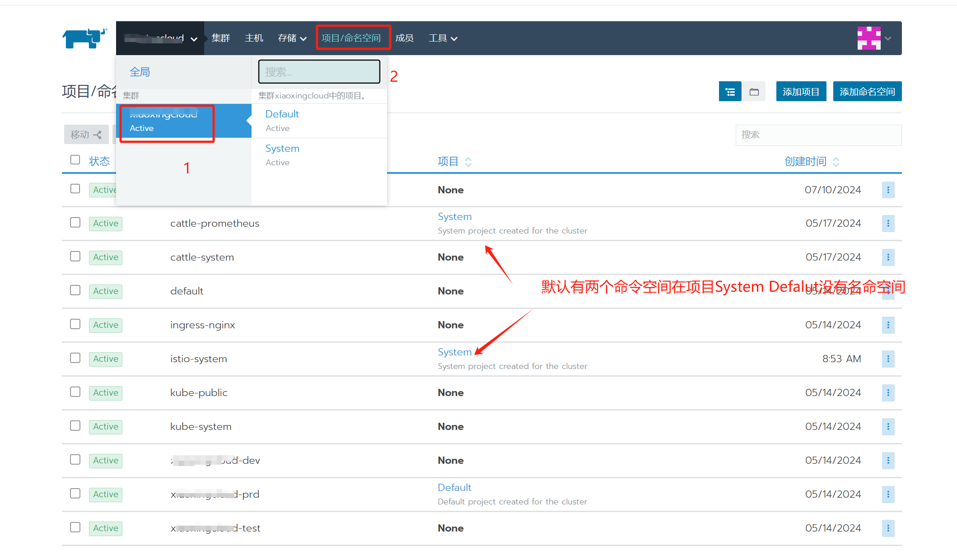Open actions menu for the -prd namespace row
Image resolution: width=957 pixels, height=560 pixels.
(x=888, y=495)
